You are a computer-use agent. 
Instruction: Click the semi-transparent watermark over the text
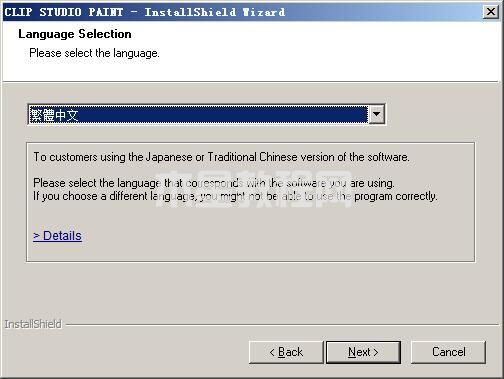coord(253,189)
